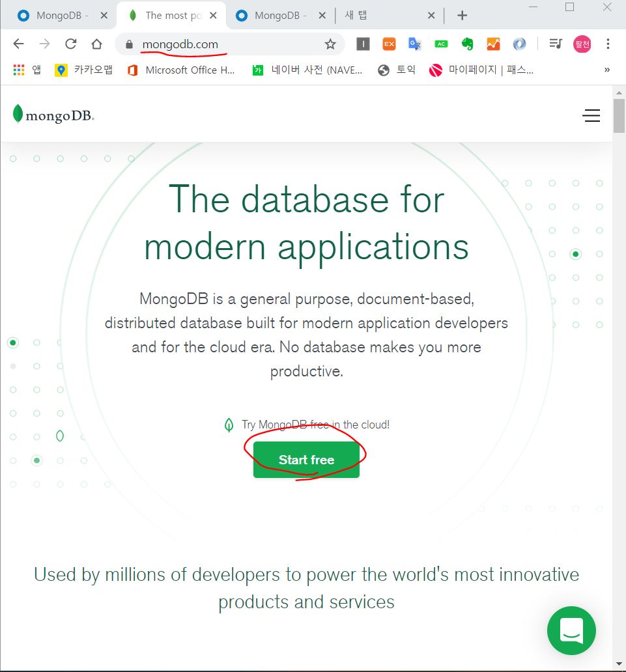
Task: Go to the browser home page icon
Action: tap(97, 44)
